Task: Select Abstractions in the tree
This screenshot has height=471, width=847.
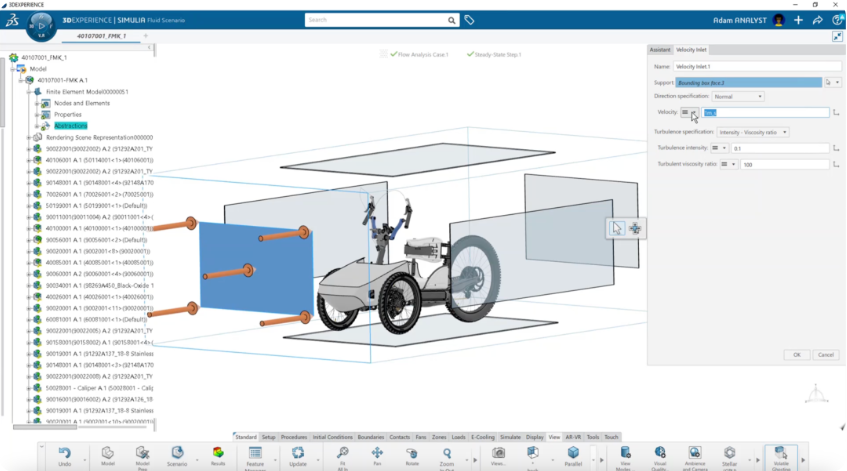Action: (71, 126)
